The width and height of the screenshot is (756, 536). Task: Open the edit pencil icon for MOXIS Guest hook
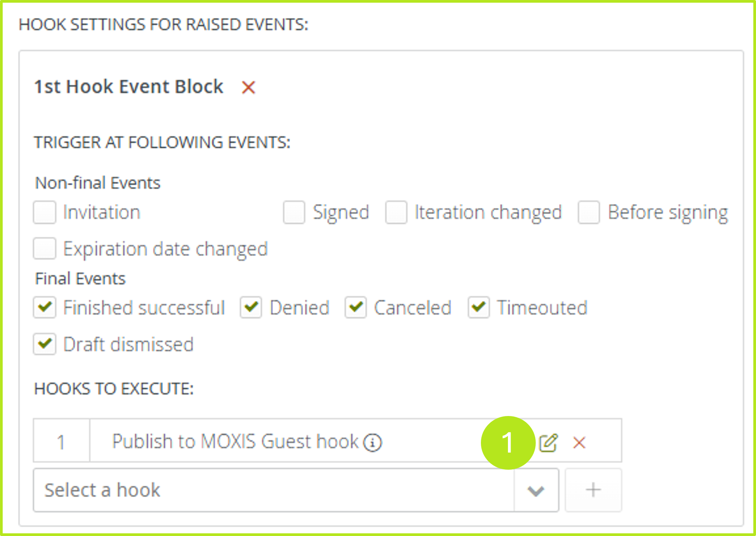coord(549,442)
